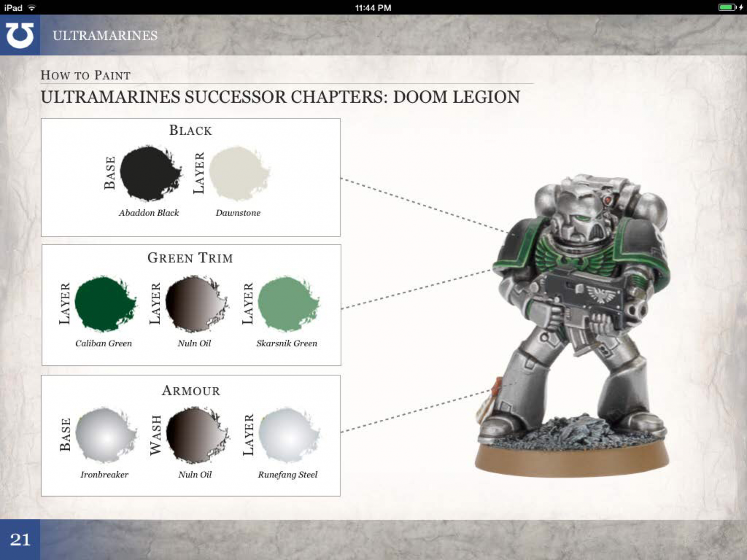Tap the Wi-Fi status icon
Viewport: 747px width, 560px height.
pyautogui.click(x=32, y=7)
